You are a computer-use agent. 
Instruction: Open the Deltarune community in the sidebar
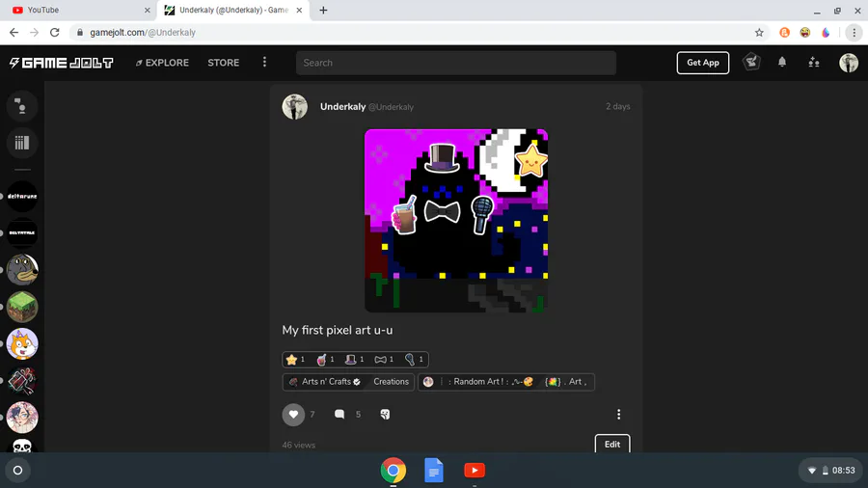22,196
